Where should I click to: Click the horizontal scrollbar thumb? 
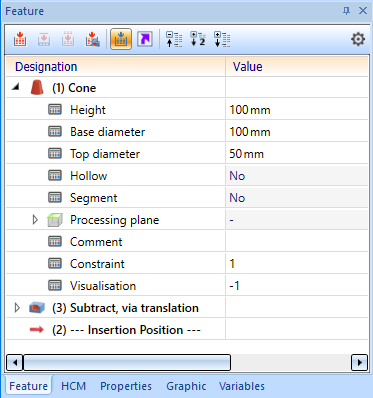point(127,362)
